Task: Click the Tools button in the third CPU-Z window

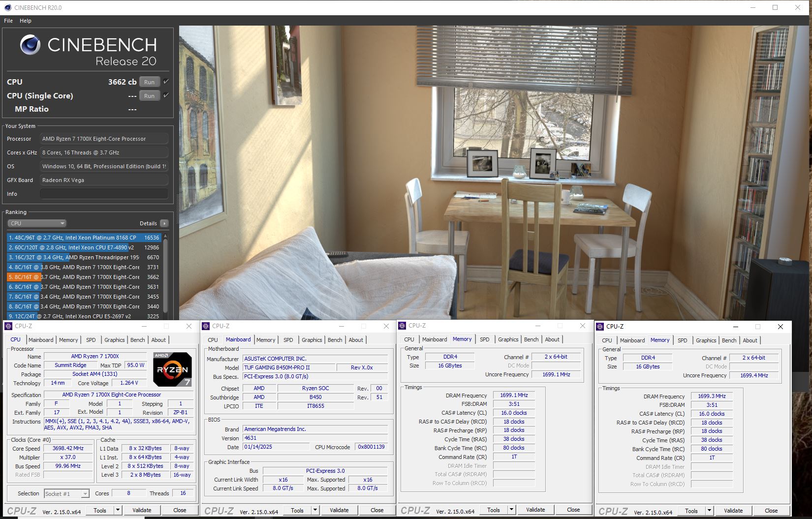Action: click(494, 510)
